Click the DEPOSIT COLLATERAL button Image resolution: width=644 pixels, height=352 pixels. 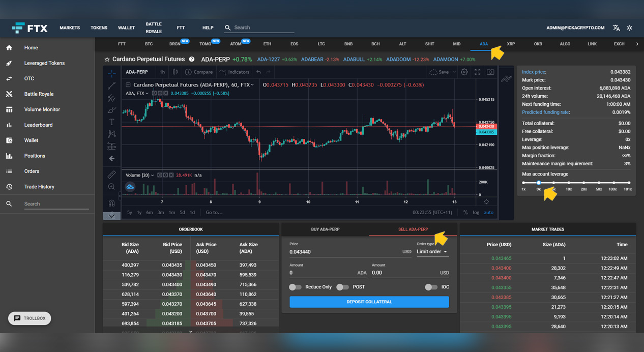pos(369,302)
